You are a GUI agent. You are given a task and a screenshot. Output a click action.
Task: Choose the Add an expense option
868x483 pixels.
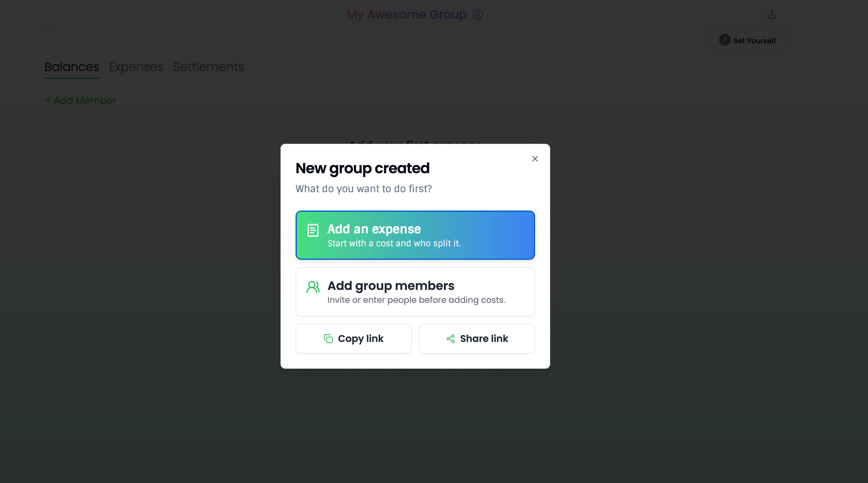point(415,235)
